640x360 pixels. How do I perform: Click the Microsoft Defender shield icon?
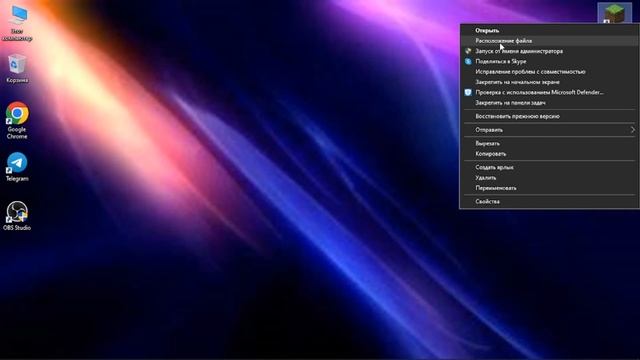pyautogui.click(x=468, y=92)
